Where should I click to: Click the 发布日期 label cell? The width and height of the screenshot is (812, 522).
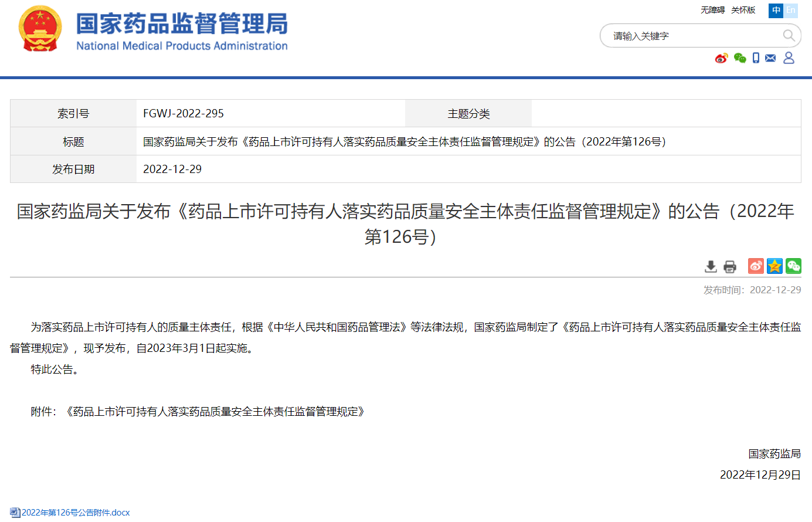point(73,169)
